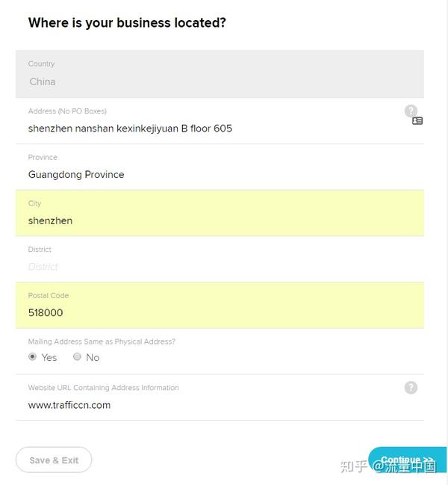Image resolution: width=448 pixels, height=485 pixels.
Task: Select Yes for mailing address same
Action: 32,356
